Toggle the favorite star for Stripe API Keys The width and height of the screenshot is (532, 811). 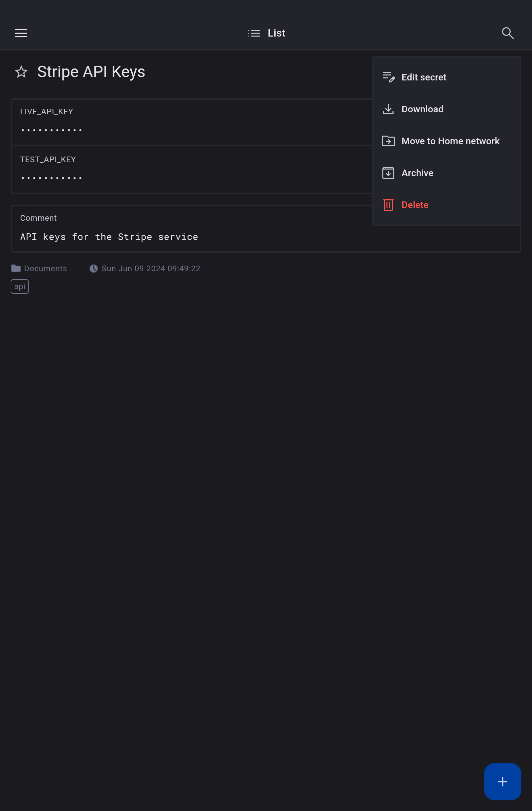[21, 72]
